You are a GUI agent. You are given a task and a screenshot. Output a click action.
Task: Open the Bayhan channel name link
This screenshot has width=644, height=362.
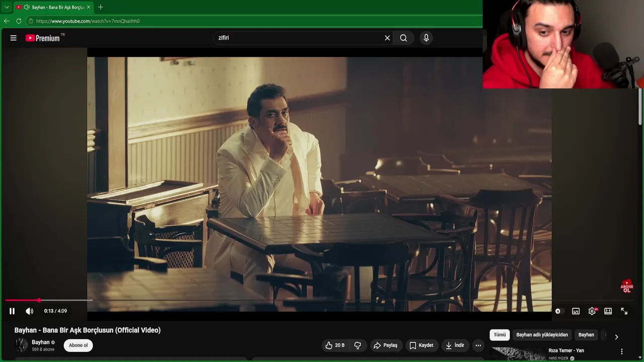click(41, 342)
